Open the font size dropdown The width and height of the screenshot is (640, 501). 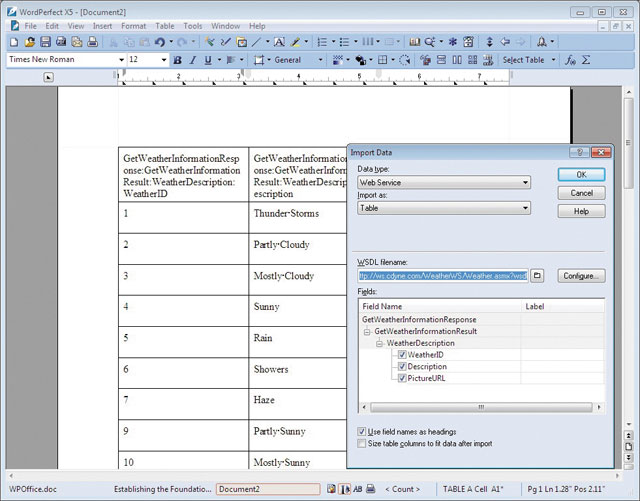point(164,60)
